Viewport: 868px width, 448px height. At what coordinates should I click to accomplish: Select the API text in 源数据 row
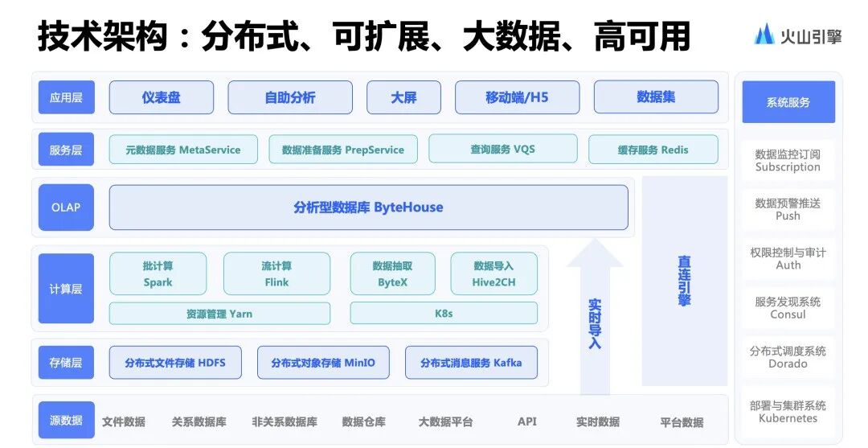point(527,421)
